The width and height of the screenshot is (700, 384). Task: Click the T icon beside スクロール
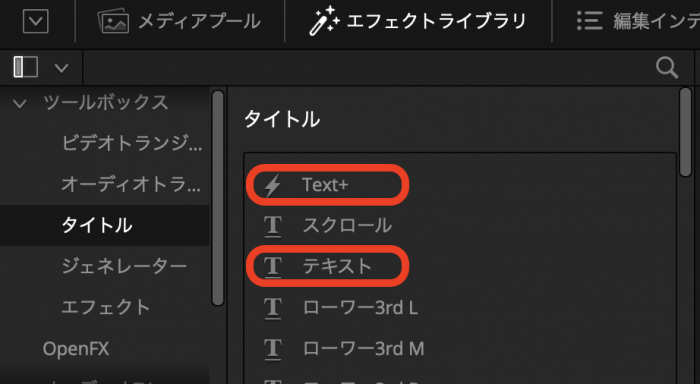[x=273, y=225]
